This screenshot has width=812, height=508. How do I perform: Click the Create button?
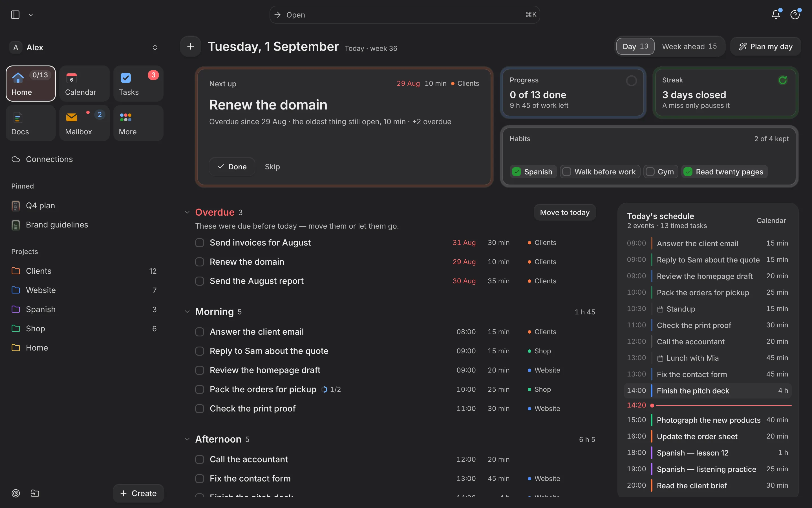(x=138, y=493)
